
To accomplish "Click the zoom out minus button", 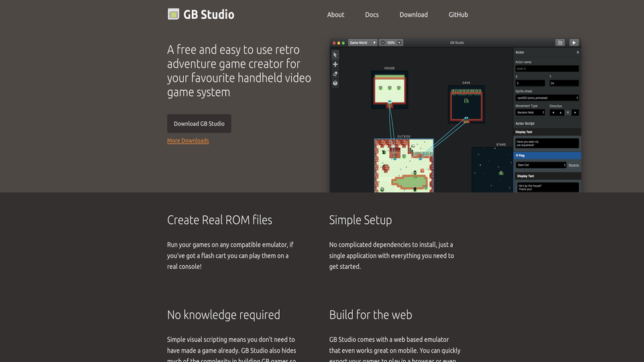I will click(383, 43).
